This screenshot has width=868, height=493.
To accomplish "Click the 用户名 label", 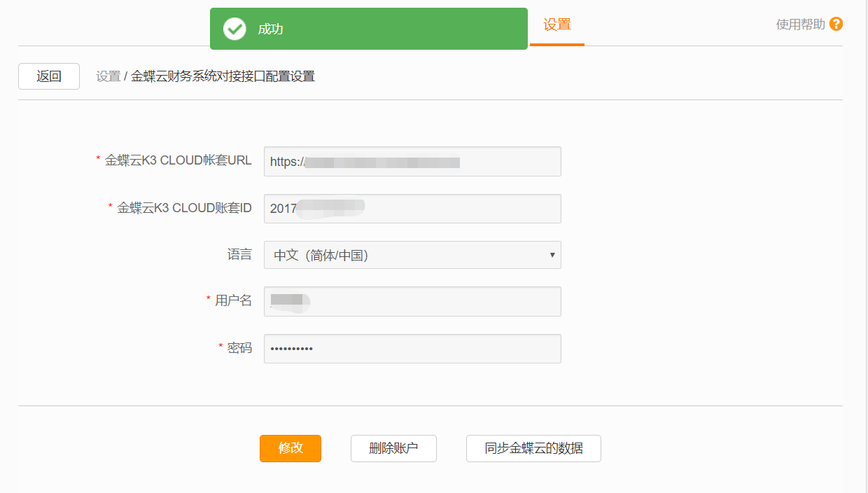I will point(233,300).
